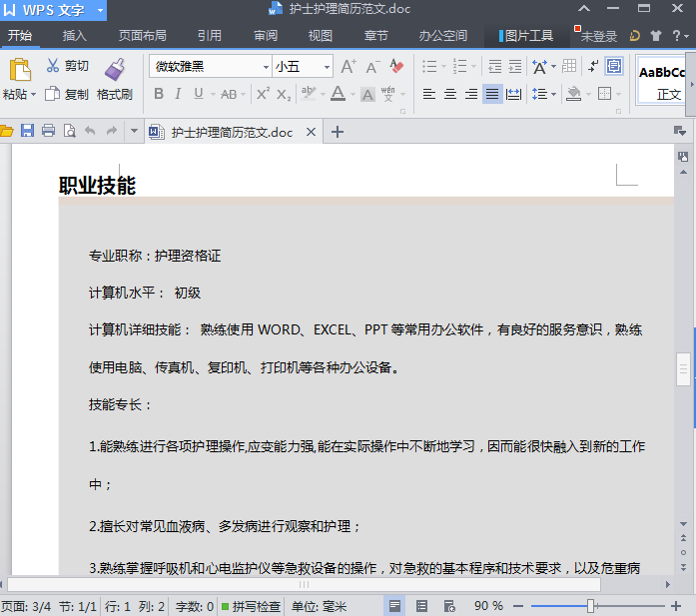Viewport: 696px width, 616px height.
Task: Switch to web layout view icon
Action: click(449, 606)
